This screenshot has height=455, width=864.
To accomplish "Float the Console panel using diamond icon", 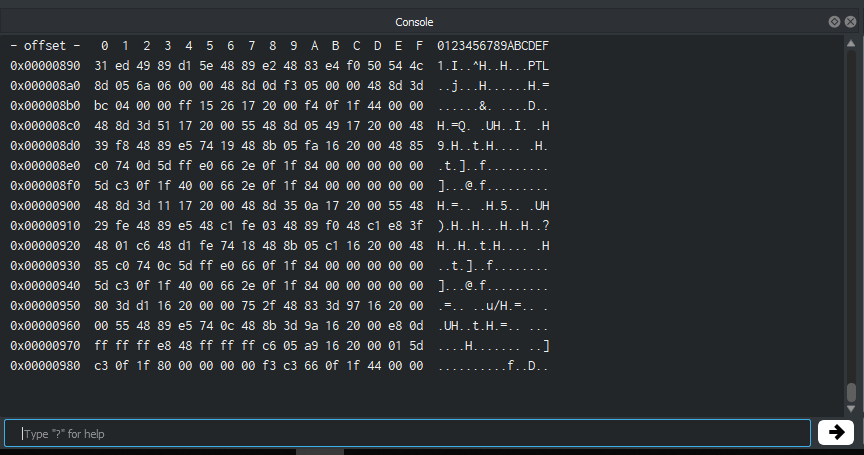I will (834, 21).
